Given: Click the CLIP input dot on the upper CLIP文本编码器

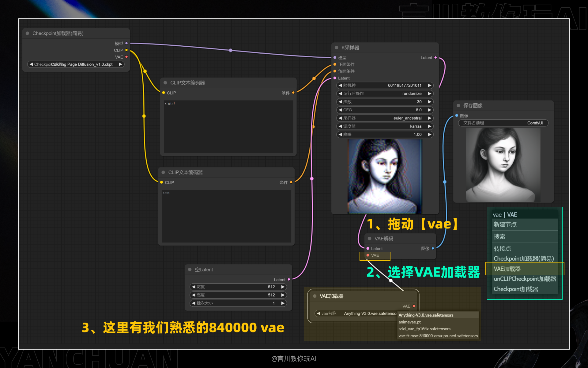Looking at the screenshot, I should tap(164, 93).
